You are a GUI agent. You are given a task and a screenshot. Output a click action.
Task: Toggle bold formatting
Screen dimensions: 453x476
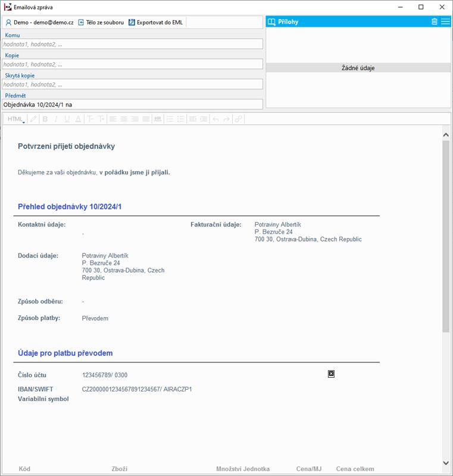[x=45, y=119]
